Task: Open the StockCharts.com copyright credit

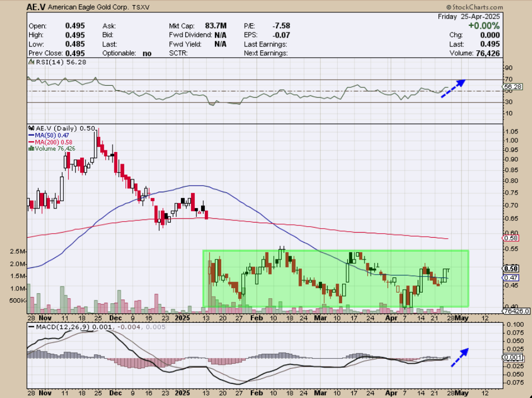Action: [475, 7]
